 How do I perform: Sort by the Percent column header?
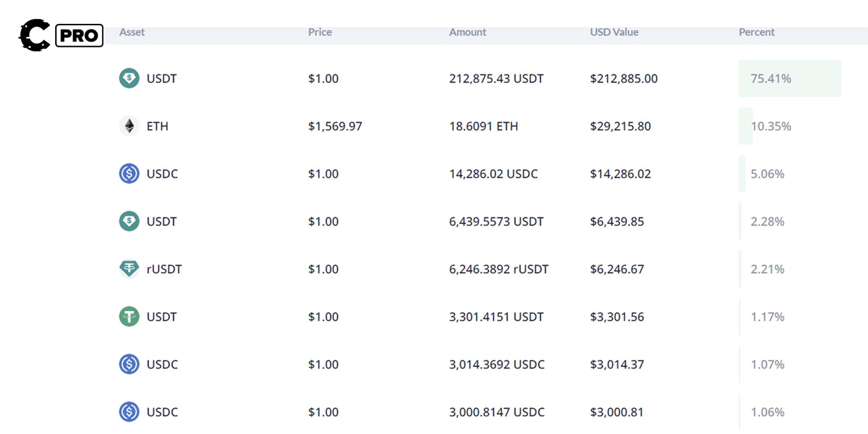(x=756, y=32)
